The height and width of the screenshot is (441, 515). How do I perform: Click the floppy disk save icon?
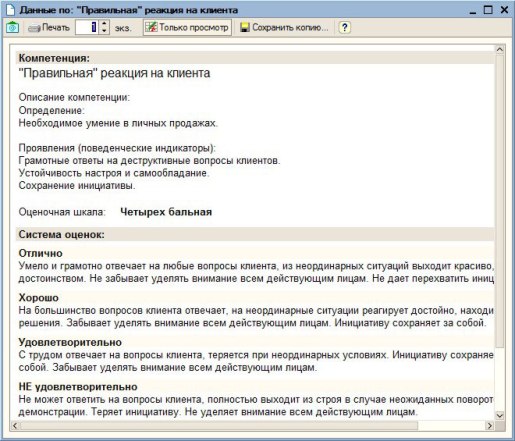point(245,28)
